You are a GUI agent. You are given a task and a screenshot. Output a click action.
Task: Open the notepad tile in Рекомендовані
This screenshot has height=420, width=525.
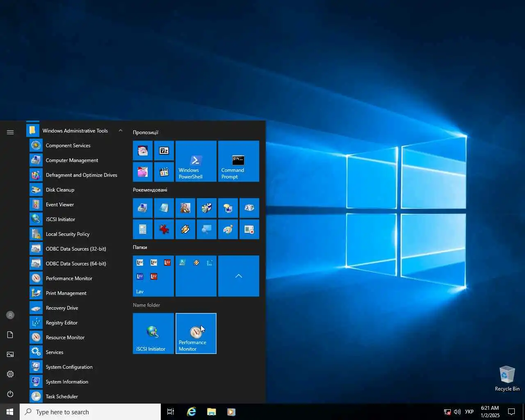click(x=164, y=208)
